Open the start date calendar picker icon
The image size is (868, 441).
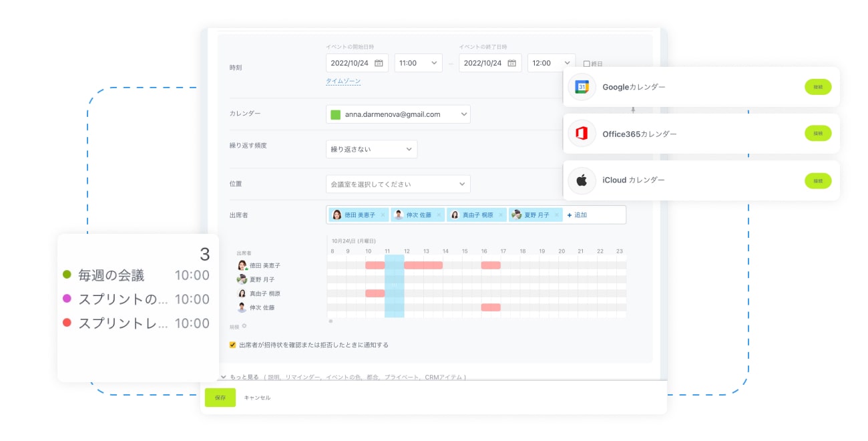[x=379, y=63]
